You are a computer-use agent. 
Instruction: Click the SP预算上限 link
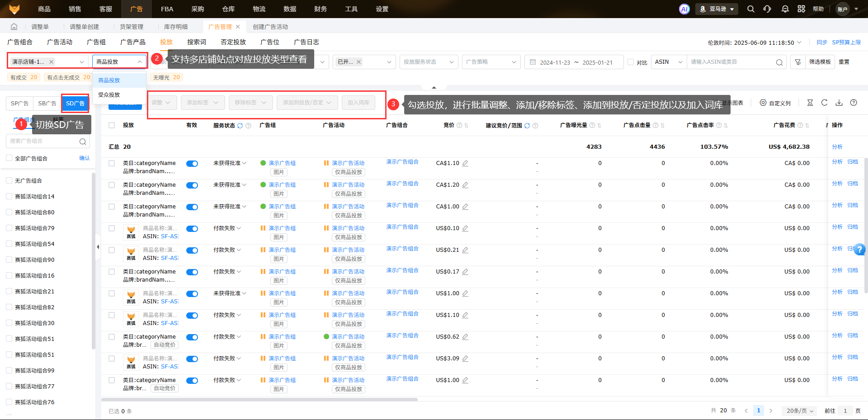(846, 42)
